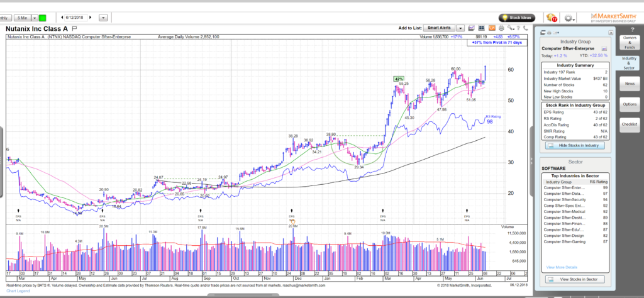Click the 60.00 high price label
The image size is (644, 298).
pyautogui.click(x=455, y=69)
